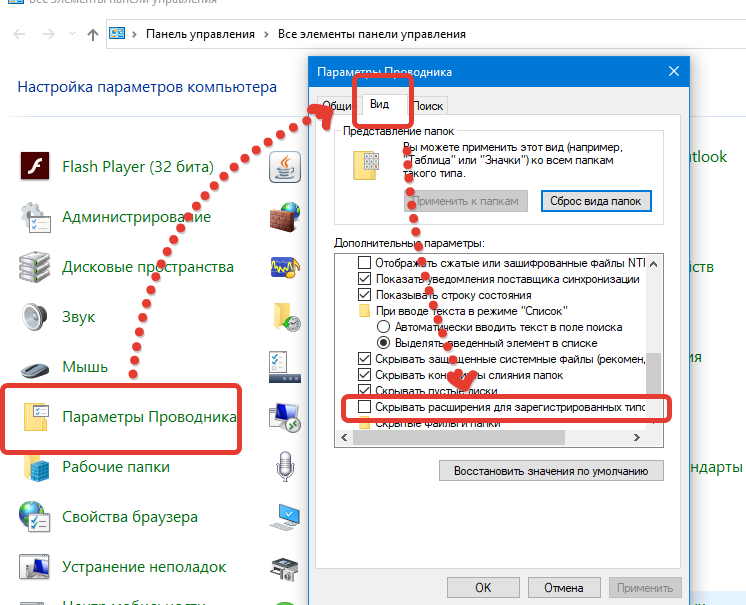Go up one level arrow
Screen dimensions: 746x605
tap(93, 34)
